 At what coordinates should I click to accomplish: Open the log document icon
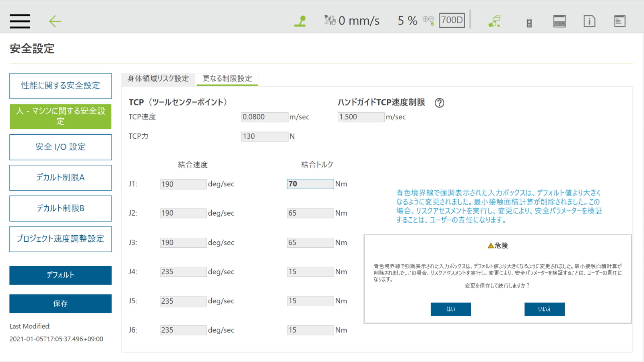620,21
